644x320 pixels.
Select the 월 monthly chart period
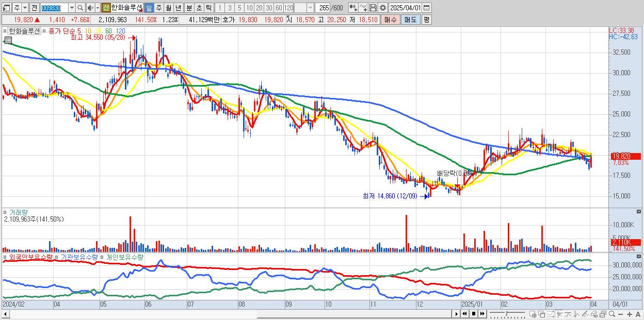point(168,8)
